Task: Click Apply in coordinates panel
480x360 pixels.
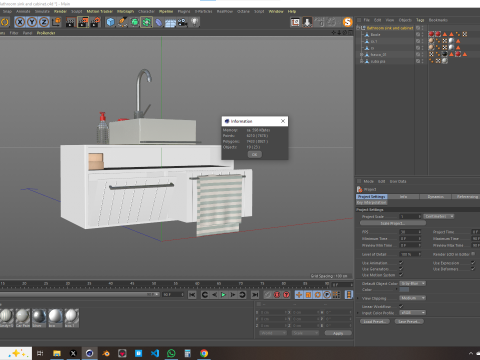Action: [x=338, y=333]
